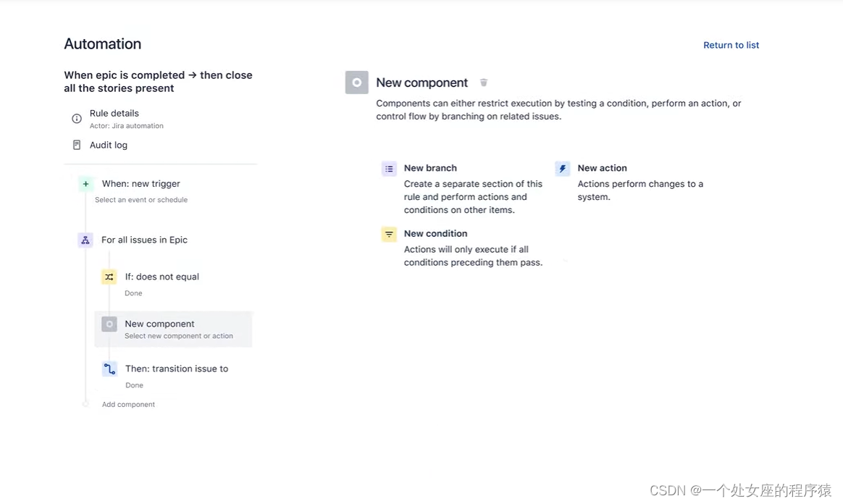Select the transition icon by 'Then: transition issue to'

pyautogui.click(x=109, y=369)
